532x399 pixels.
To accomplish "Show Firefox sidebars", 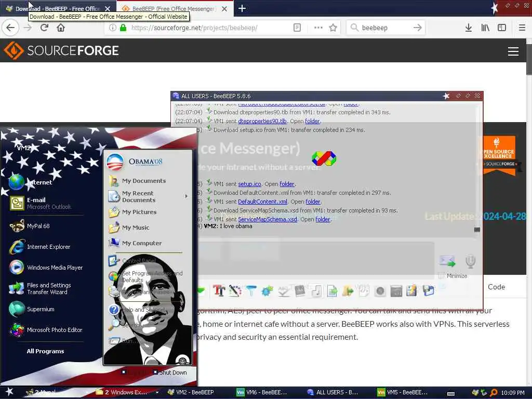I will 502,28.
